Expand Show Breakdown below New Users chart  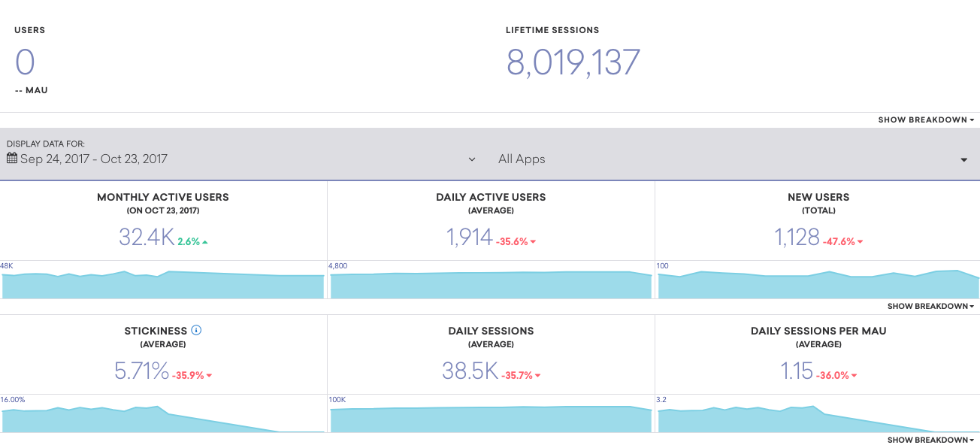[x=930, y=307]
